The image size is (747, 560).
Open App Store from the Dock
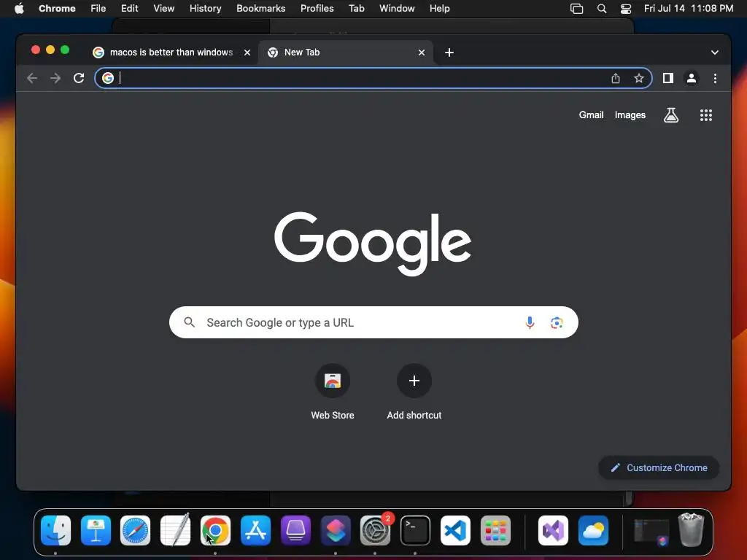tap(255, 531)
